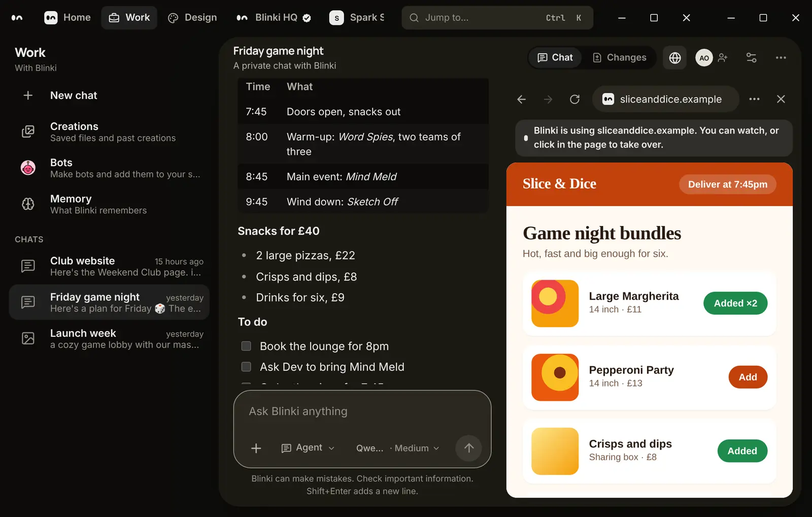
Task: Toggle the browser globe icon
Action: click(x=675, y=58)
